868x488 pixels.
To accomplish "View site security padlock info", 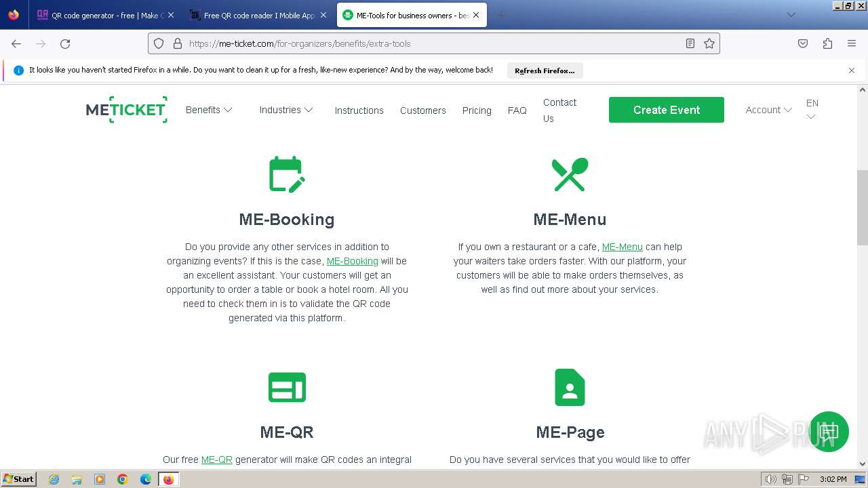I will [178, 43].
